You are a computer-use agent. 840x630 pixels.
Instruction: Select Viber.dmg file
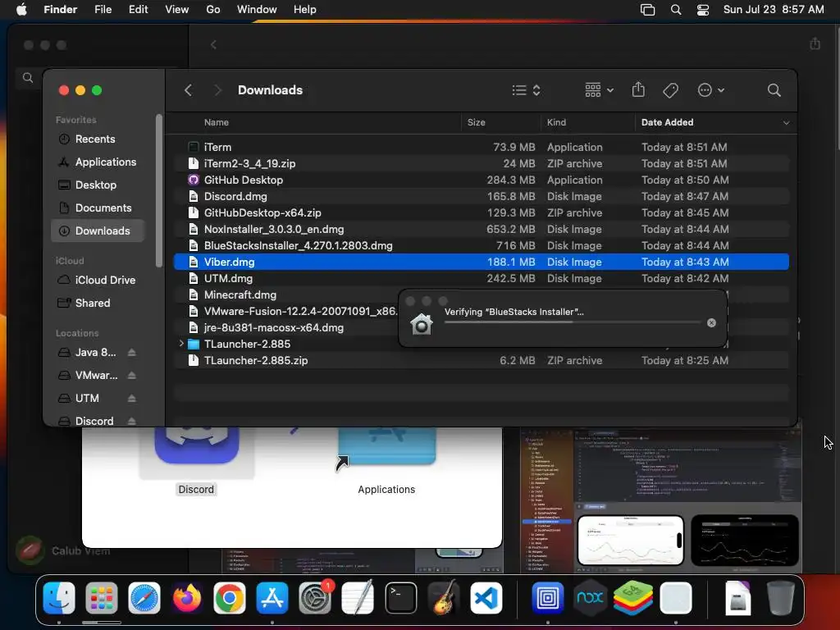481,262
